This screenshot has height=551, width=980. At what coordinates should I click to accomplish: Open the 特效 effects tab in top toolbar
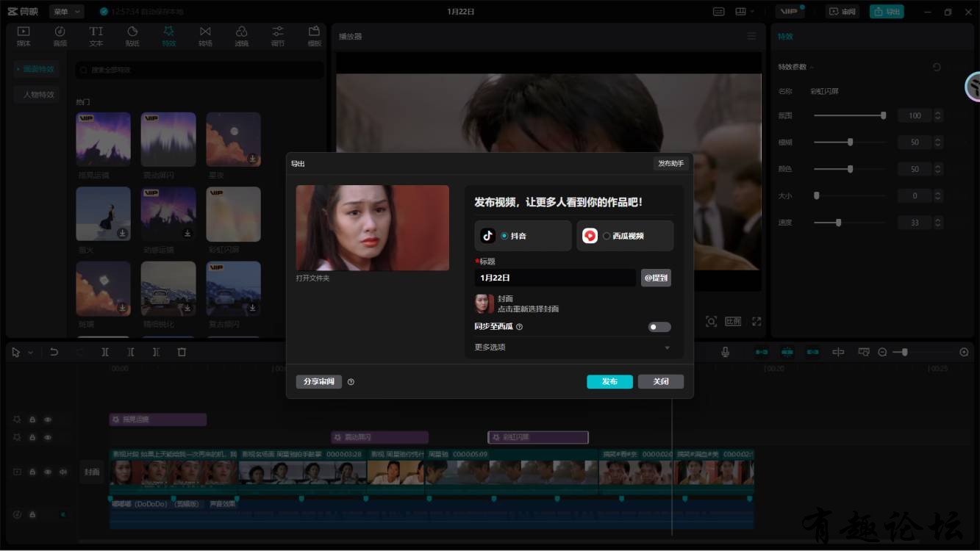169,36
